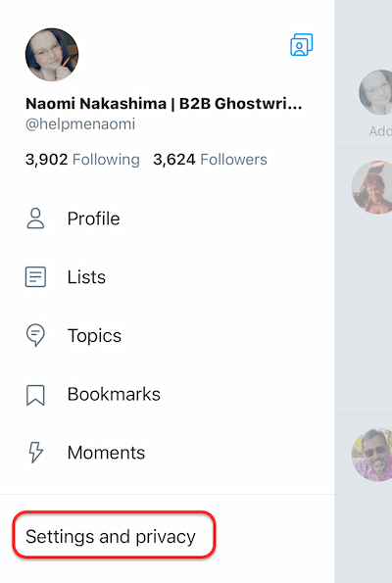Image resolution: width=392 pixels, height=583 pixels.
Task: Open the account switcher icon
Action: [x=301, y=45]
